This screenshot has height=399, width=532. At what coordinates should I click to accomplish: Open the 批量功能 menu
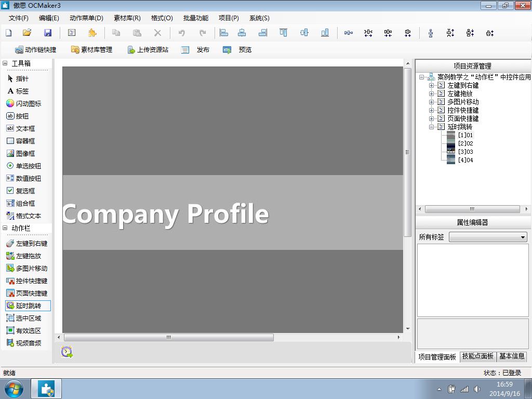click(195, 18)
